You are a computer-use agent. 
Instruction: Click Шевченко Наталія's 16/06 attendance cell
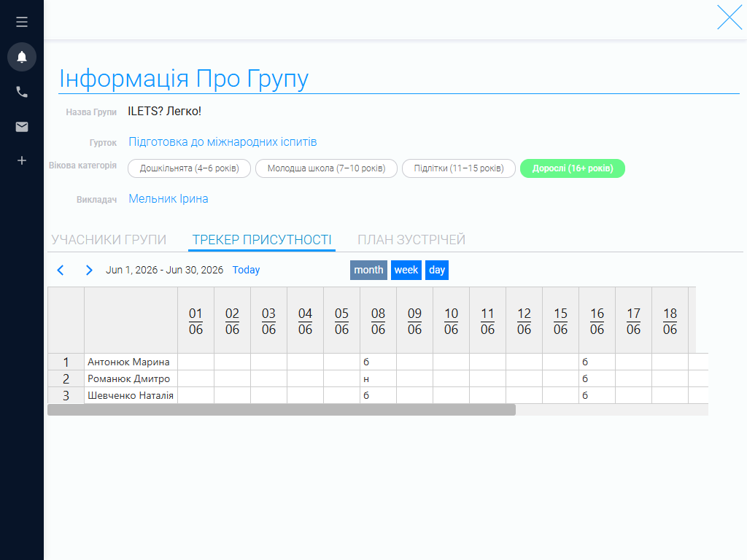(597, 395)
